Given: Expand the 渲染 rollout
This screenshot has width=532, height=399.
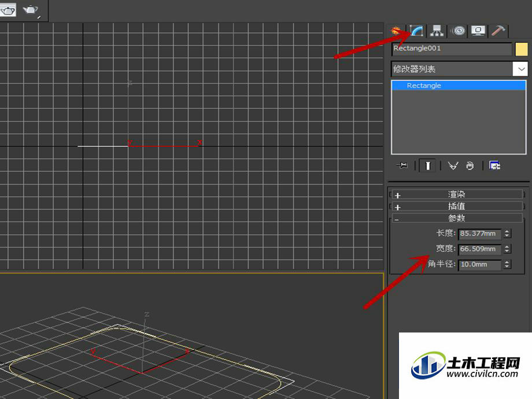Looking at the screenshot, I should pos(457,194).
